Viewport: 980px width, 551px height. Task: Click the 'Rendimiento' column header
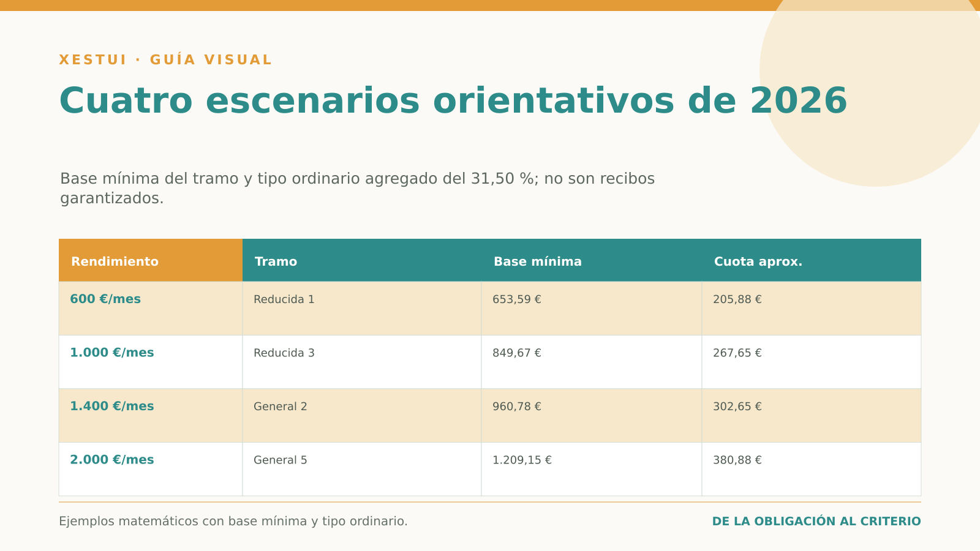(x=151, y=260)
